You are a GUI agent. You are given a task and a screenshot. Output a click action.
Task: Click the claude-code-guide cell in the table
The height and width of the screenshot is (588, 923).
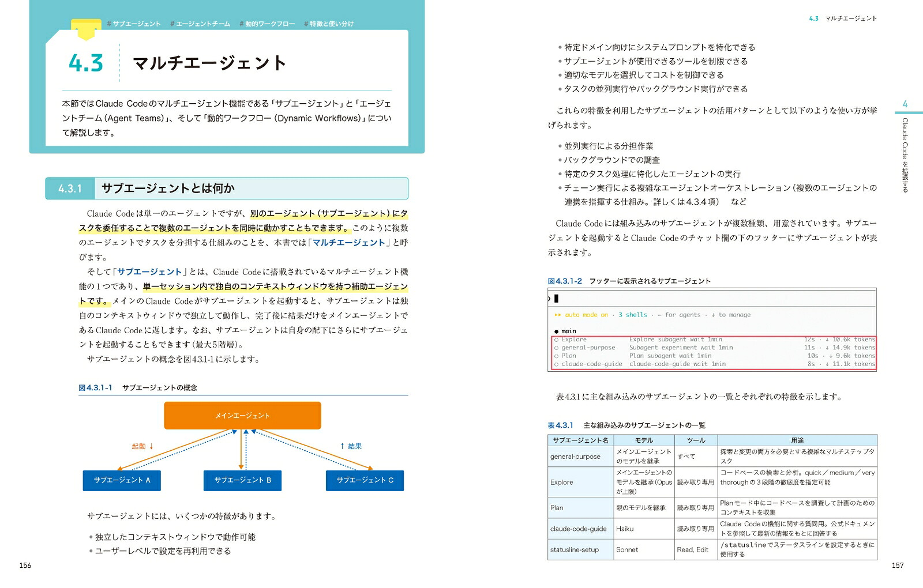[x=580, y=529]
